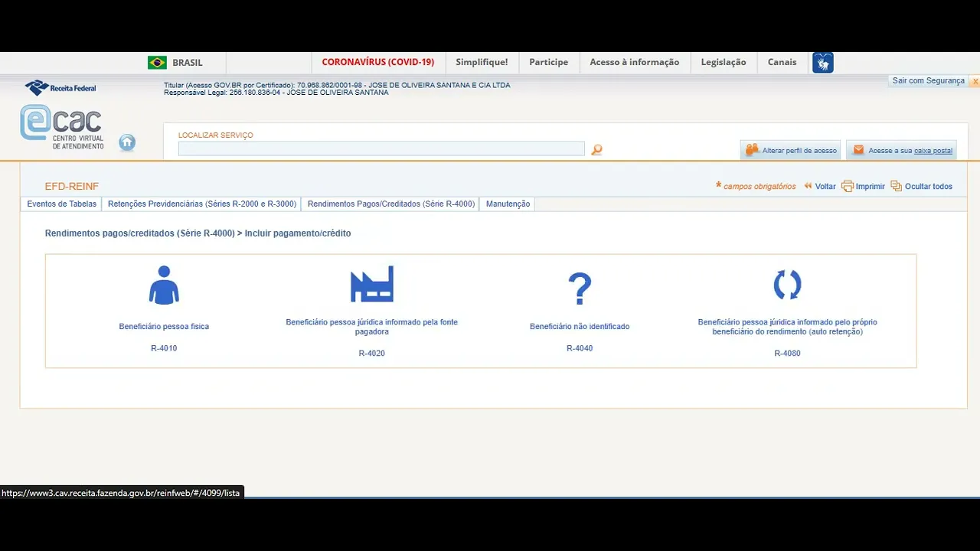Open the e-CAC Centro Virtual logo

coord(63,128)
